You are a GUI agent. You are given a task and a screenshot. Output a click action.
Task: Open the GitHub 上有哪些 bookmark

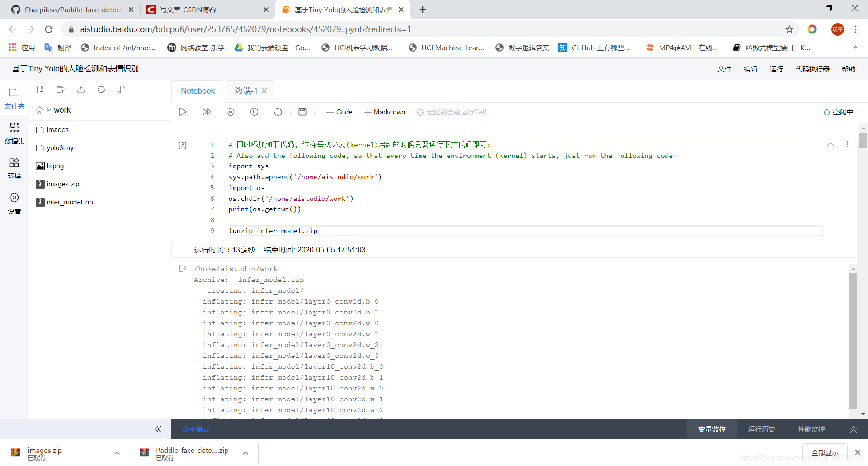click(x=594, y=48)
